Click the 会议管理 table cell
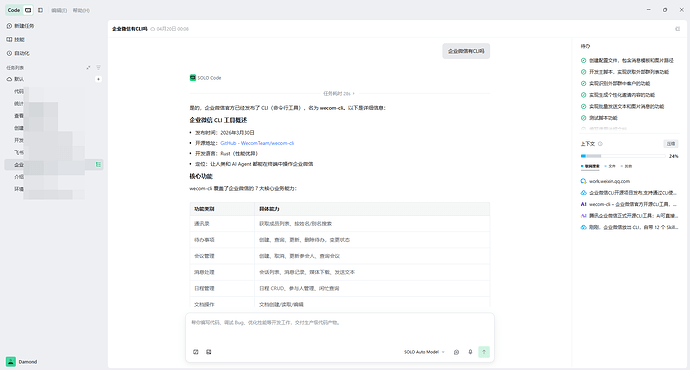 [x=222, y=256]
